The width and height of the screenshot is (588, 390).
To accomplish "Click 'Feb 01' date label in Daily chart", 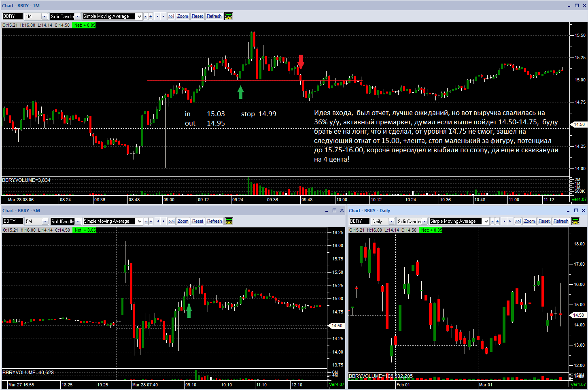I will [x=403, y=385].
